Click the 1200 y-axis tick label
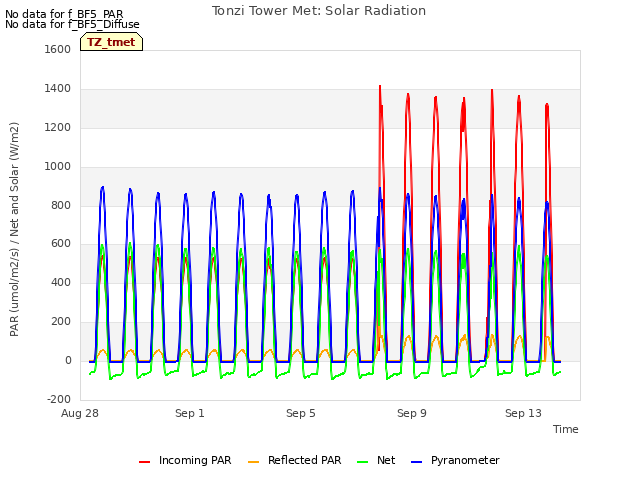 click(x=58, y=128)
